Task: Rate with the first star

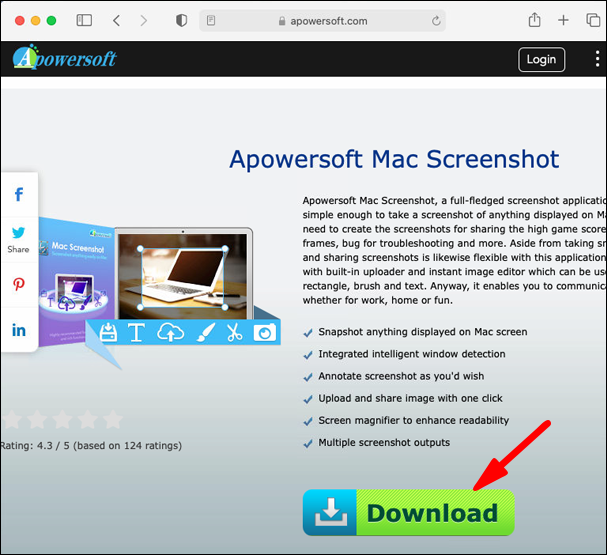Action: coord(12,419)
